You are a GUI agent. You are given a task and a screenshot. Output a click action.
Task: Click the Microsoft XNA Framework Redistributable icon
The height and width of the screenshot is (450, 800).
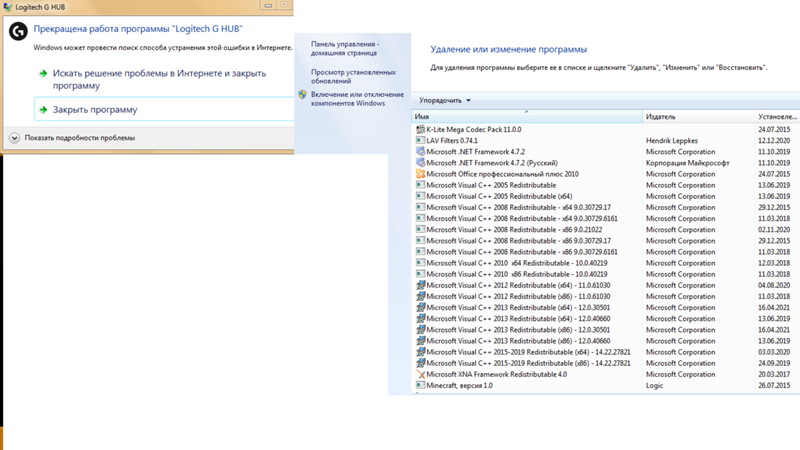click(420, 374)
